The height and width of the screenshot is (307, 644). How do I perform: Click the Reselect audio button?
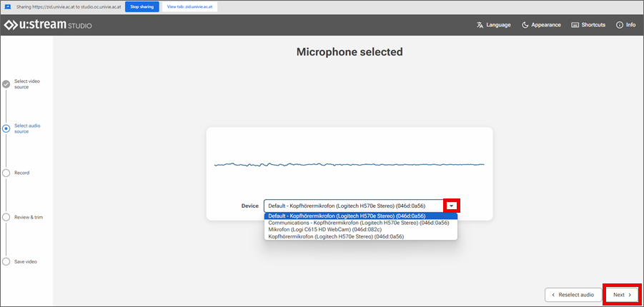[x=573, y=295]
